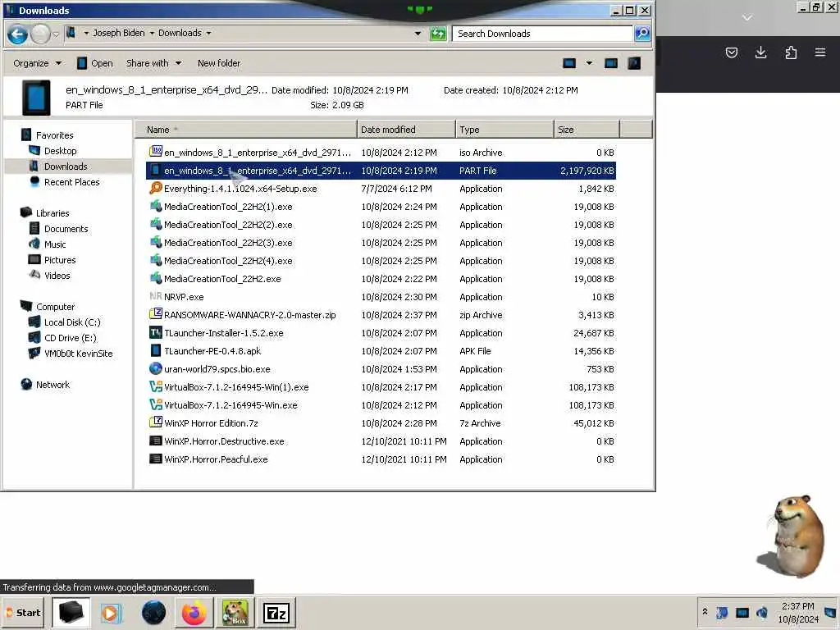Image resolution: width=840 pixels, height=630 pixels.
Task: Expand the view options dropdown arrow
Action: (x=589, y=63)
